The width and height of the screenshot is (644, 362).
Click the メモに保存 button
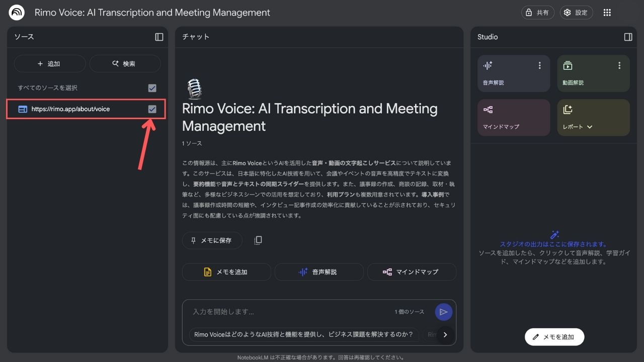(212, 240)
